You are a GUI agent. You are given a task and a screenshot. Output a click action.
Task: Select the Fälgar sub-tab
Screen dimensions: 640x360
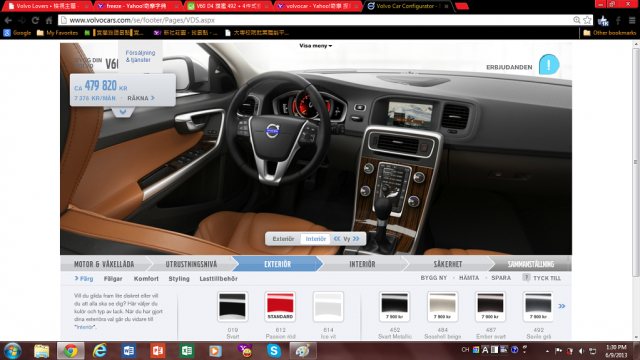pyautogui.click(x=113, y=278)
